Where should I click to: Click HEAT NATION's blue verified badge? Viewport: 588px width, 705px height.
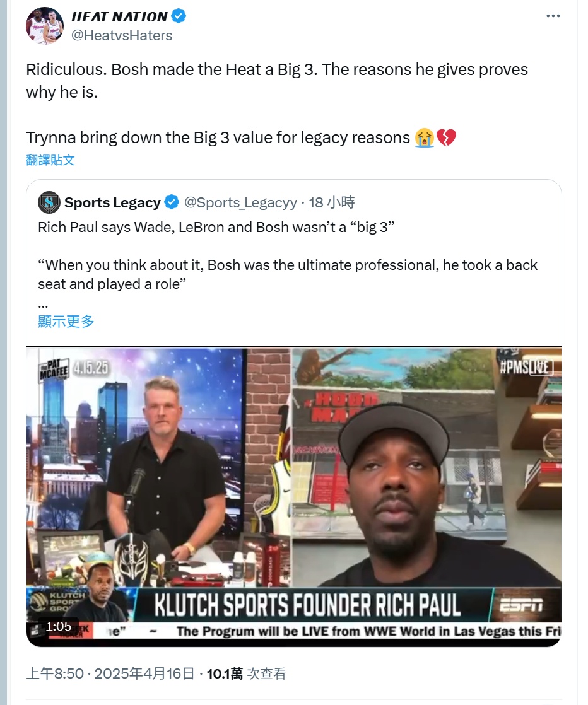(x=179, y=16)
